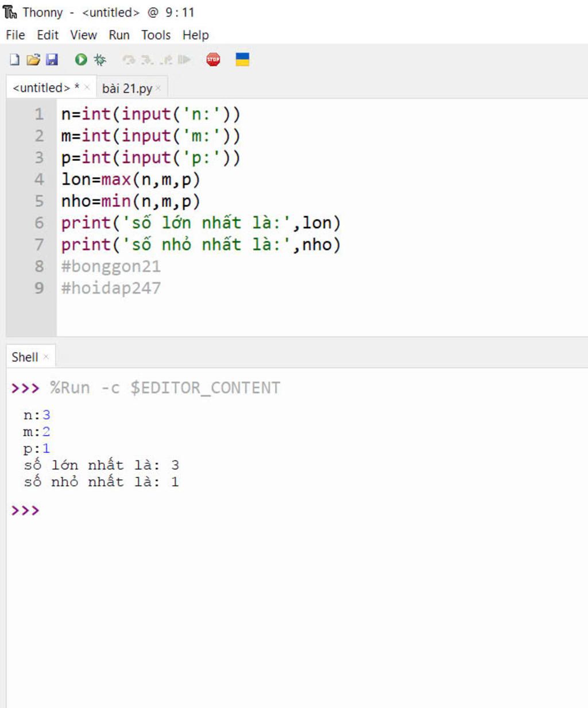The height and width of the screenshot is (708, 588).
Task: Click code line lon=max(n,m,p)
Action: click(x=130, y=179)
